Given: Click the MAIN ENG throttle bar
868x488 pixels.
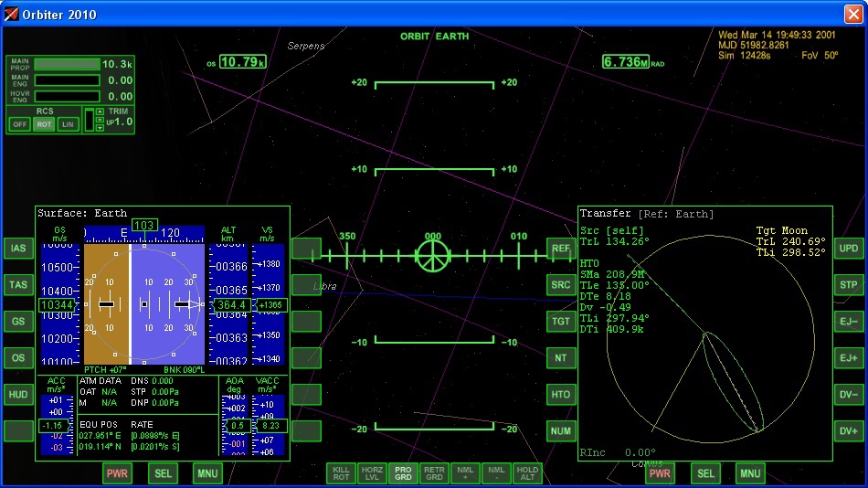Looking at the screenshot, I should point(67,80).
